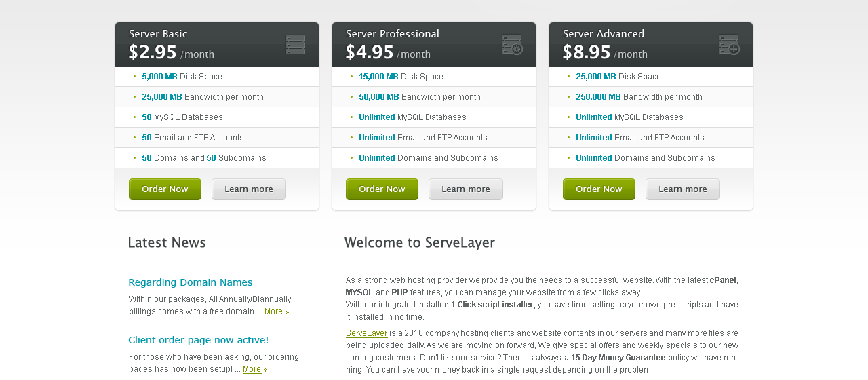
Task: Click the Server Basic title
Action: pos(158,34)
